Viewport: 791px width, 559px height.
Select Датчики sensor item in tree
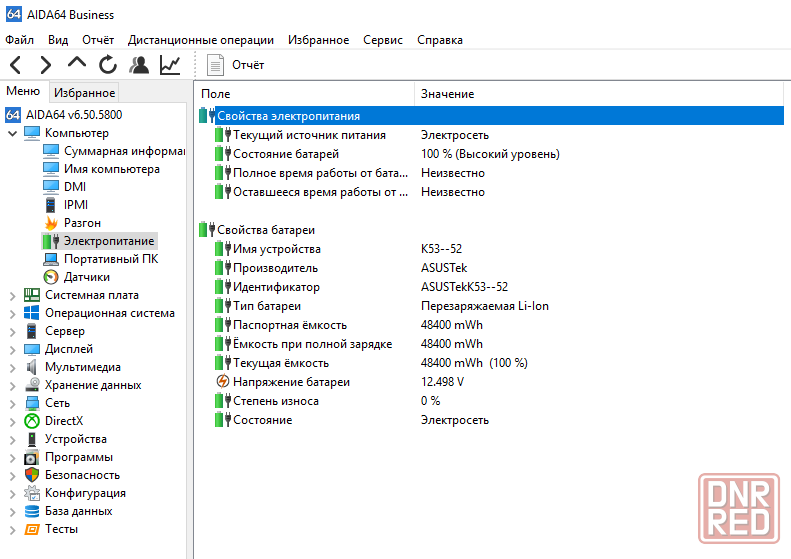coord(86,277)
